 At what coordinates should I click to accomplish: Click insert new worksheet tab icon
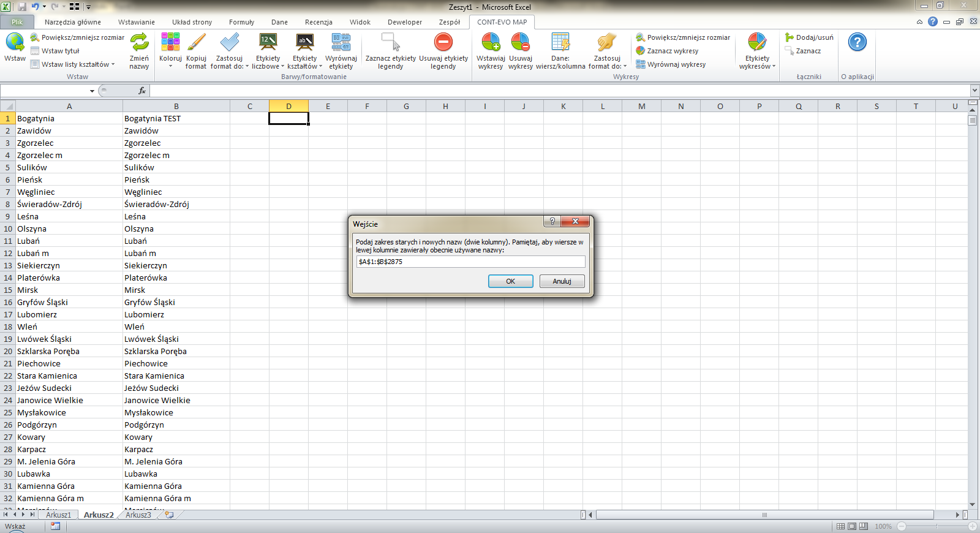pos(169,515)
